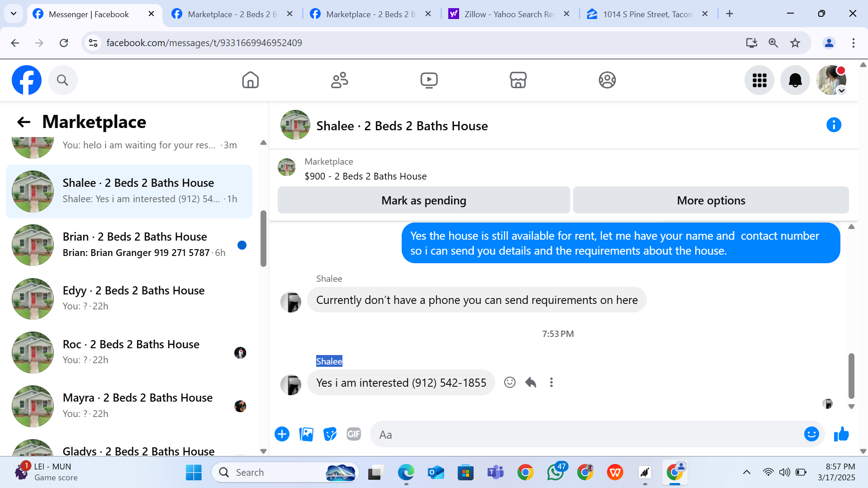Open the zoom magnifier in address bar
The image size is (868, 488).
point(773,43)
